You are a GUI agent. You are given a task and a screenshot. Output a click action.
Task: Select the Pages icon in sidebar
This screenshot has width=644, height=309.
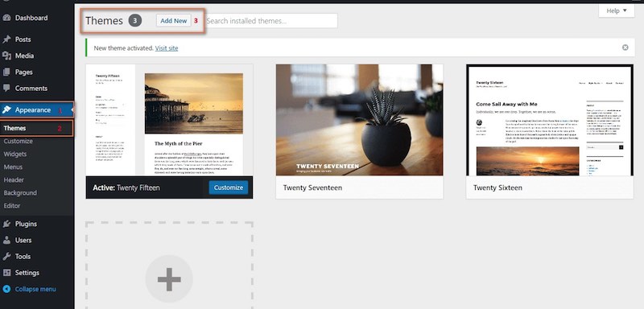pyautogui.click(x=6, y=72)
